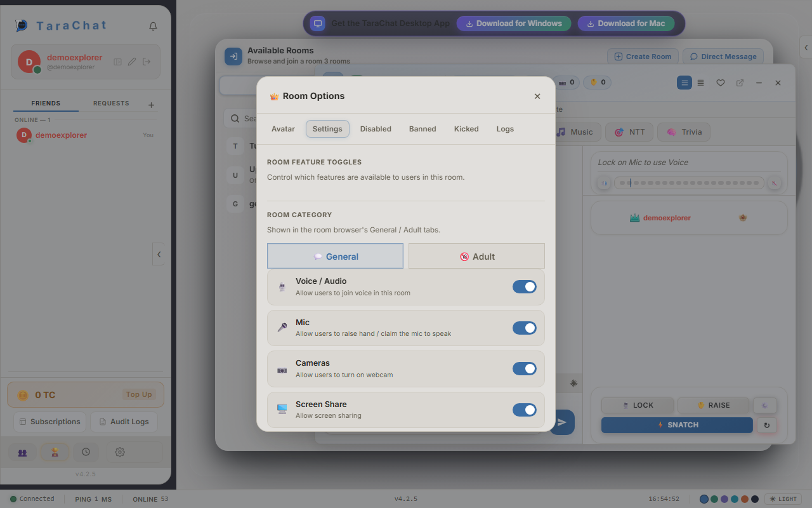Click the plus icon to add a friend
This screenshot has height=508, width=812.
pos(151,105)
